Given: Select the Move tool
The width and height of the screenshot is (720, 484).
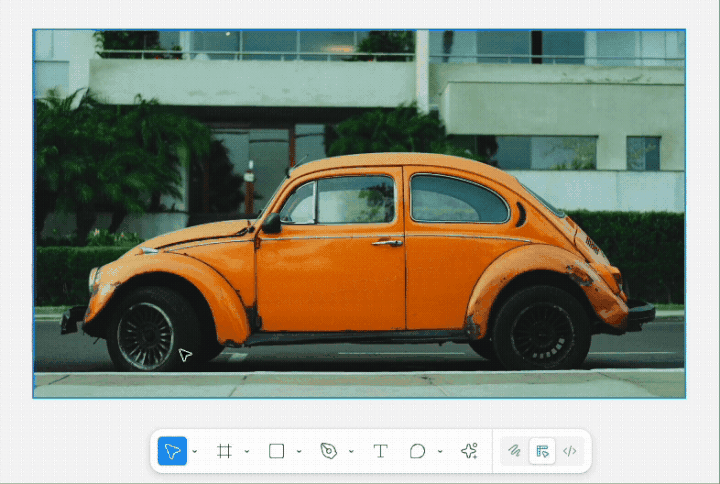Looking at the screenshot, I should [x=172, y=451].
